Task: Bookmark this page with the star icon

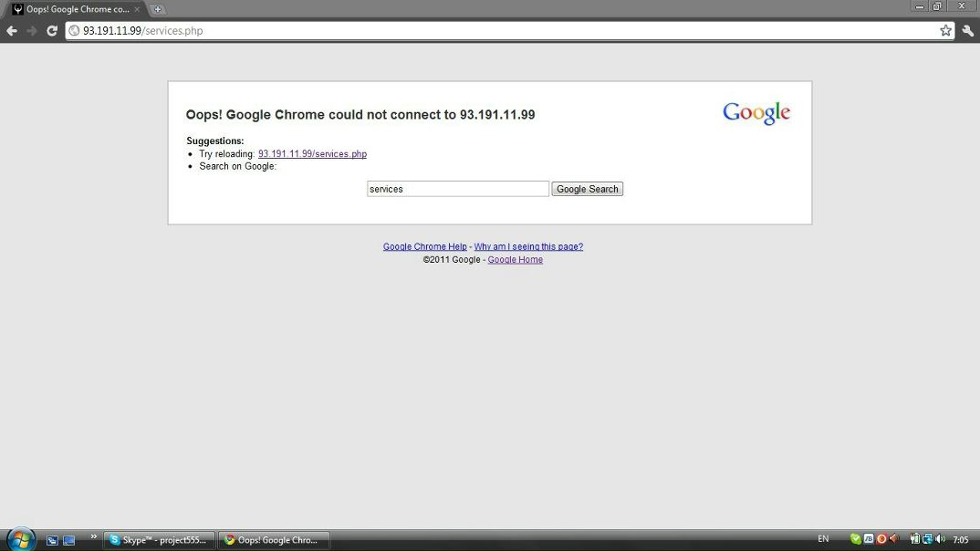Action: pyautogui.click(x=945, y=31)
